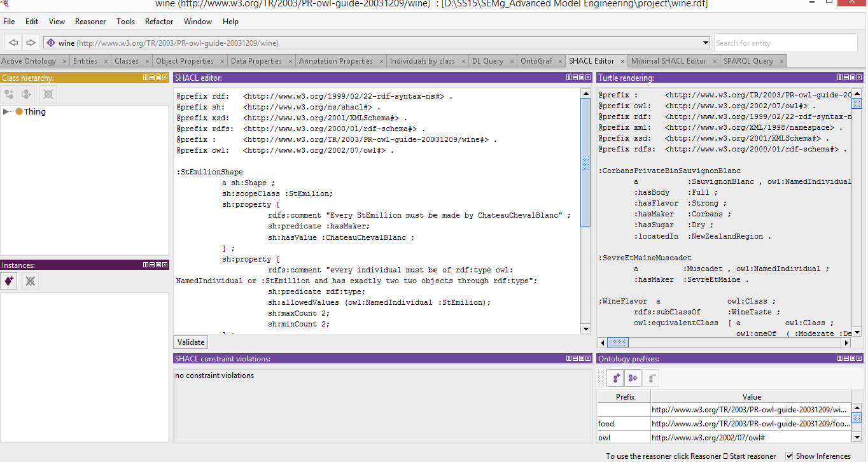The width and height of the screenshot is (868, 462).
Task: Click Add subclass icon in Class hierarchy
Action: 9,94
